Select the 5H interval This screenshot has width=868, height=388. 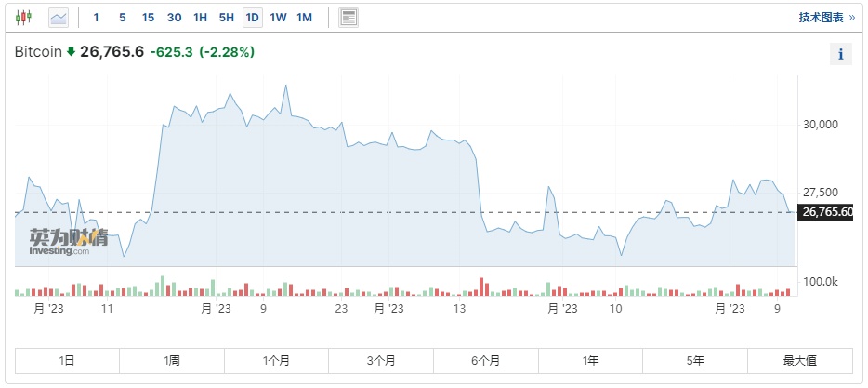[x=226, y=18]
